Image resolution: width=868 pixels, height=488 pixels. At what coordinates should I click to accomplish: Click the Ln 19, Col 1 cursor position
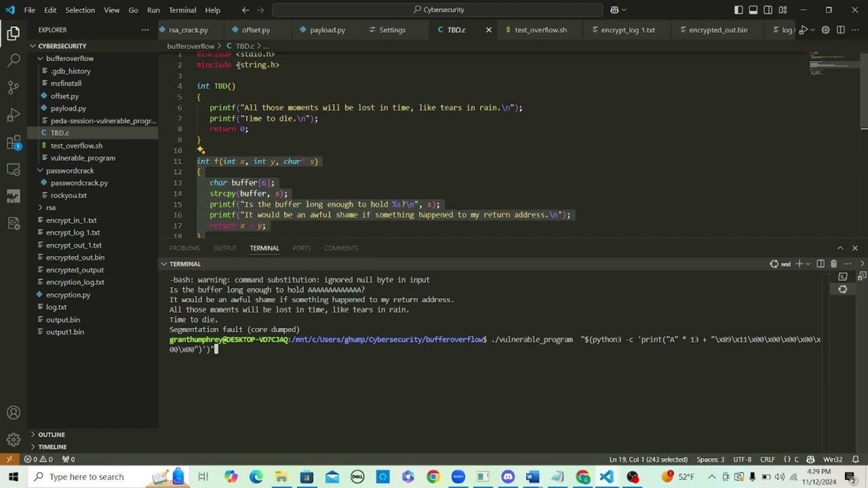point(648,459)
